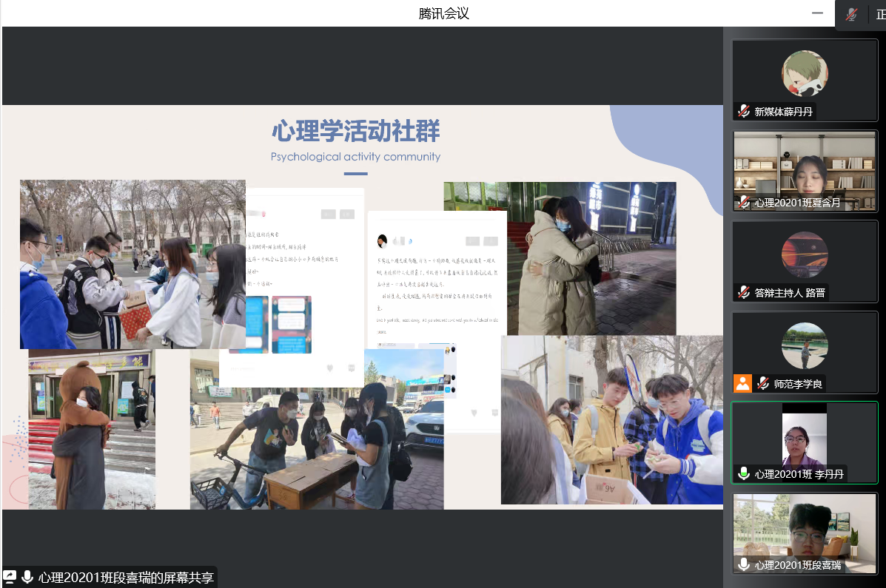Image resolution: width=886 pixels, height=588 pixels.
Task: Select the 心理20201班夏含月 video tile
Action: coord(805,171)
